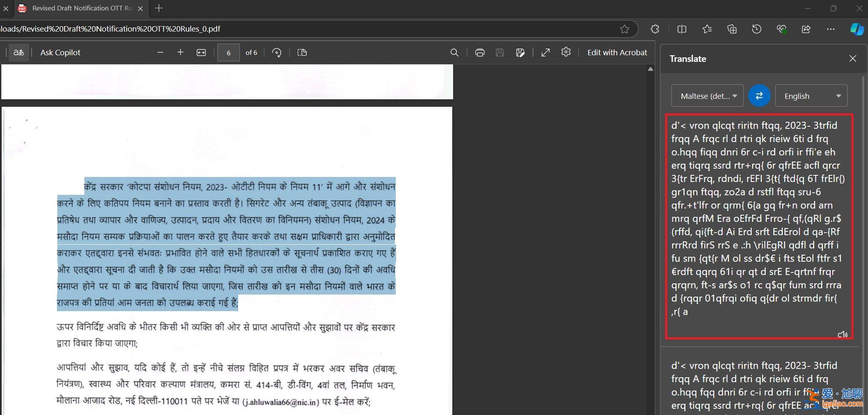Rotate the PDF pages

click(277, 52)
